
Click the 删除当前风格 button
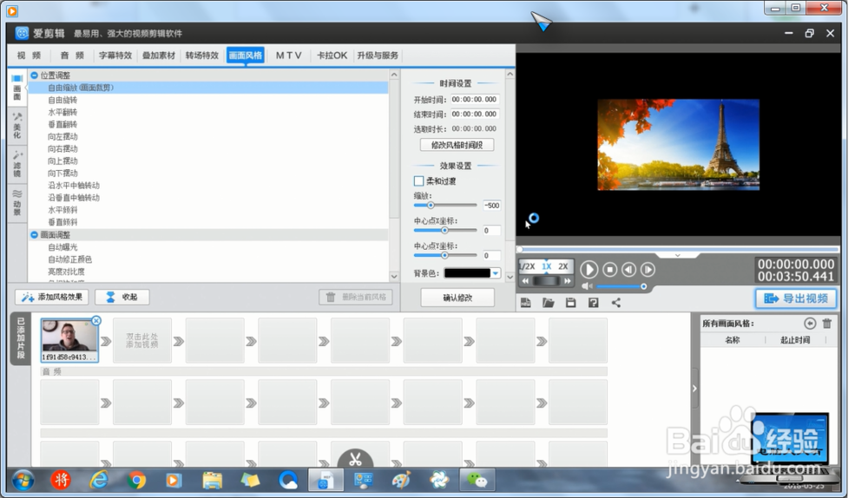[x=356, y=297]
